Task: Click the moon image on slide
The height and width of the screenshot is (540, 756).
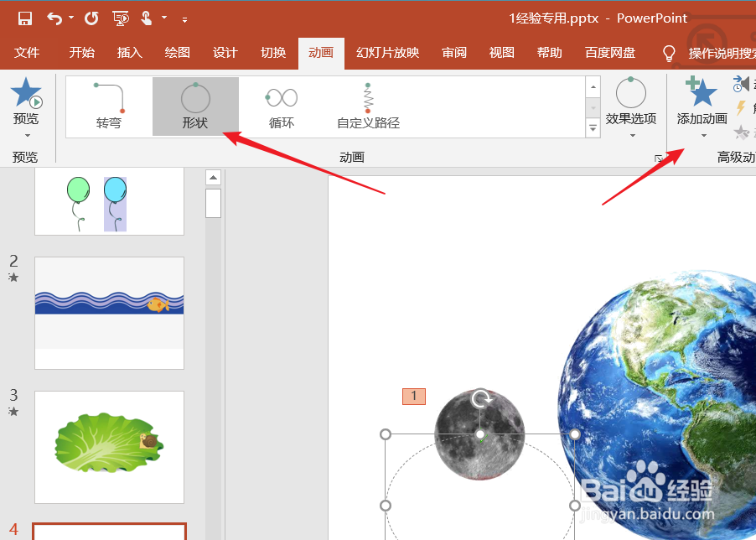Action: (x=479, y=434)
